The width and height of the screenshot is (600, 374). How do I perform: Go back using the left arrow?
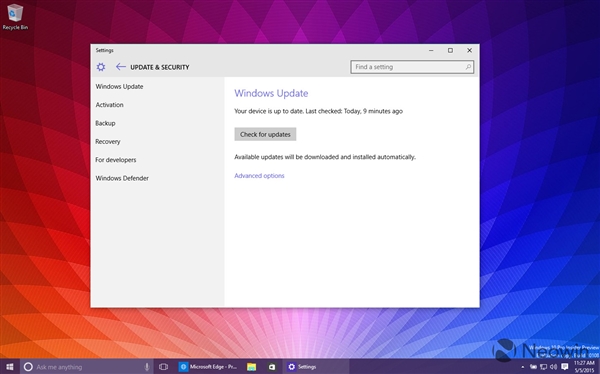[121, 67]
